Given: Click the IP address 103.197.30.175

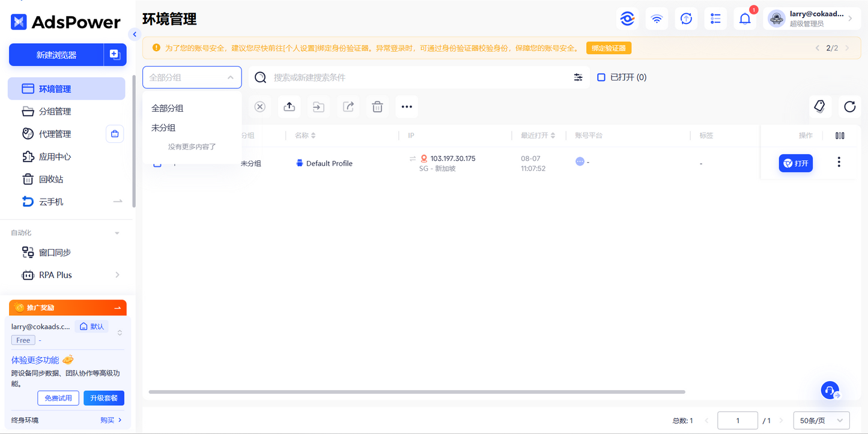Looking at the screenshot, I should coord(453,158).
